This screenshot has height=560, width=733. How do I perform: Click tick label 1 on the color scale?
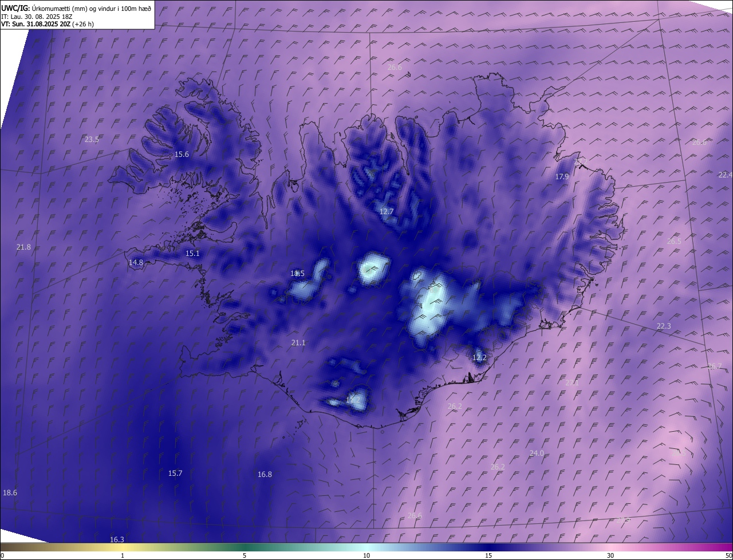[123, 556]
